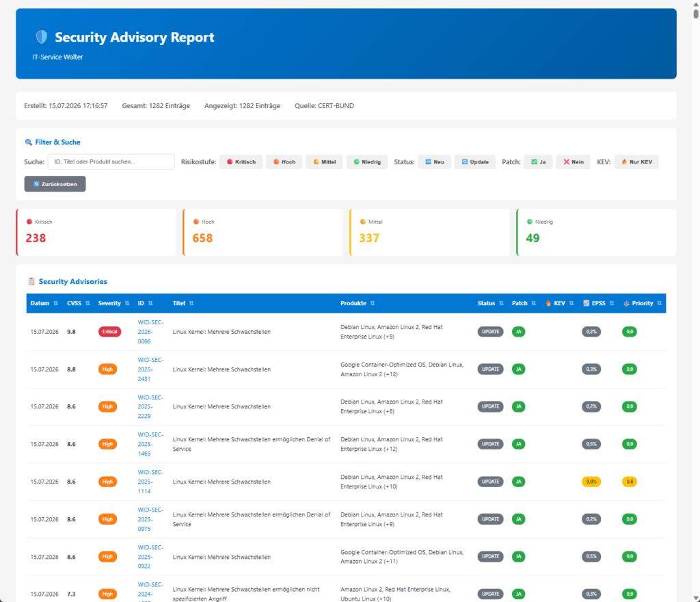
Task: Click the KEV flame icon in table header
Action: (x=548, y=303)
